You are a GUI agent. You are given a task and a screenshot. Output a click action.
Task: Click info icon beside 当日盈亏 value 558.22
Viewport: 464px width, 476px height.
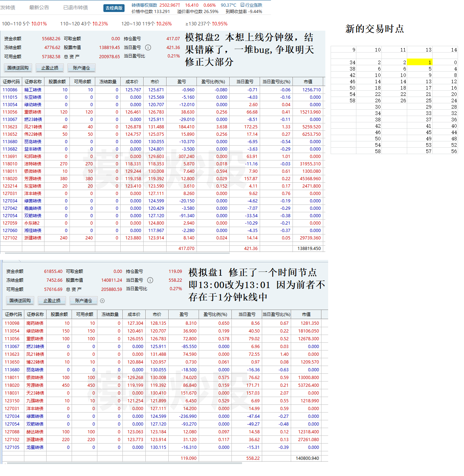tap(150, 280)
